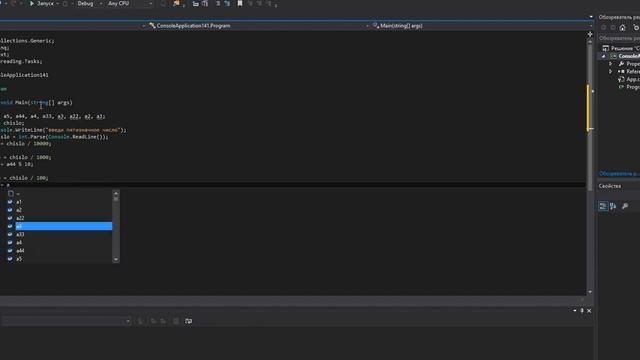Screen dimensions: 640x360
Task: Click the bookmark toggle icon in the toolbar
Action: click(240, 4)
